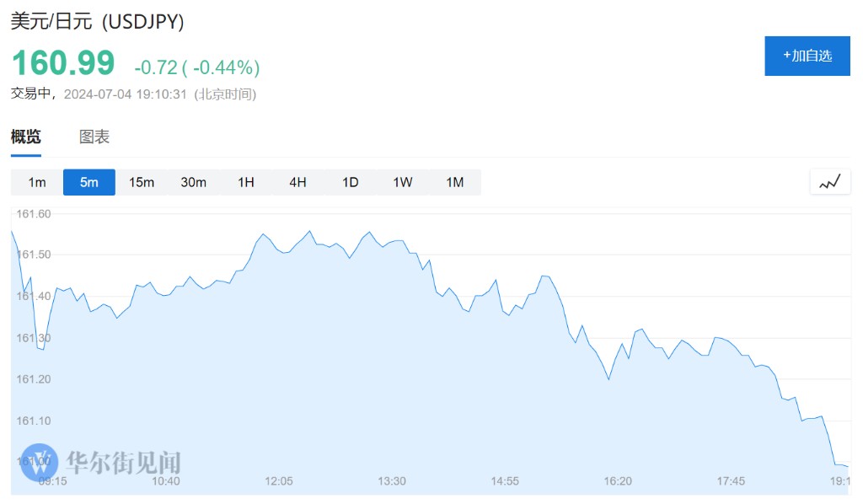Click chart peak near 12:05 label

(x=309, y=230)
